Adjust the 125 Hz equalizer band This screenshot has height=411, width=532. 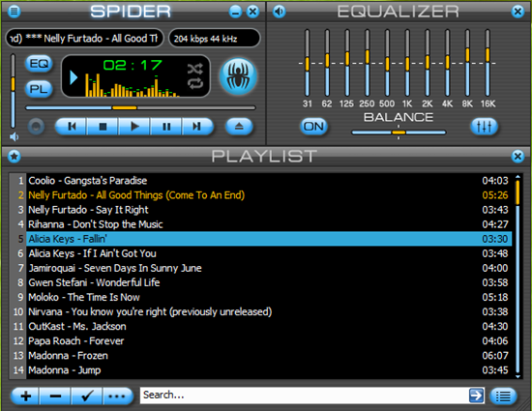coord(347,63)
